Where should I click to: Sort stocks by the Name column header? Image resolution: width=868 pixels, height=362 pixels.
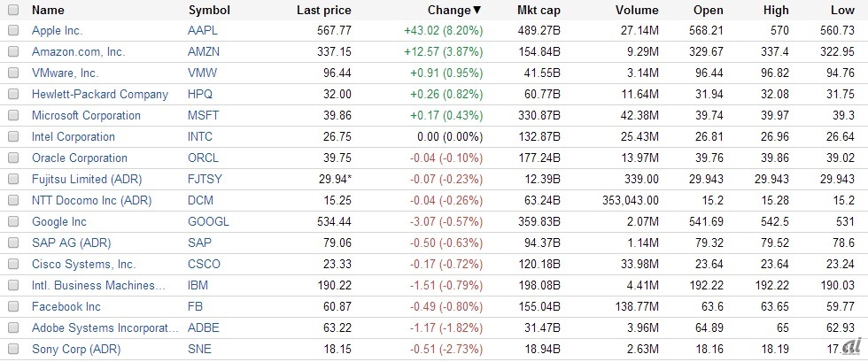(48, 11)
